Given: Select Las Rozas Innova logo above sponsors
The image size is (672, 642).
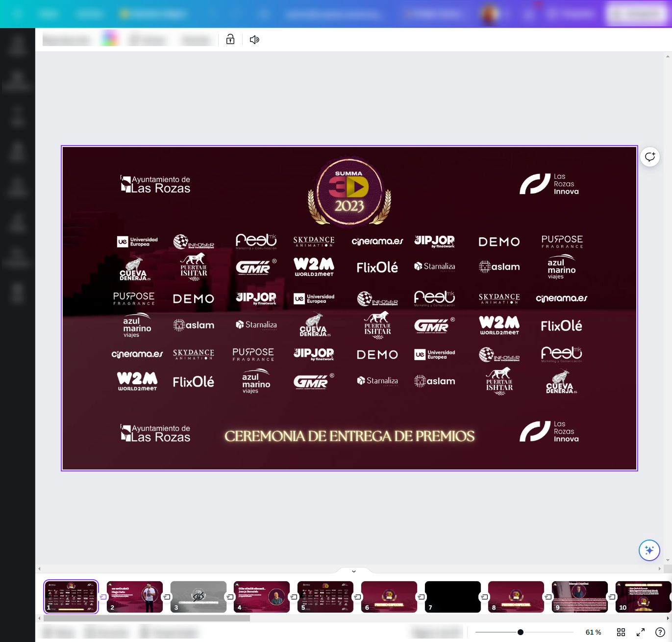Looking at the screenshot, I should point(549,184).
